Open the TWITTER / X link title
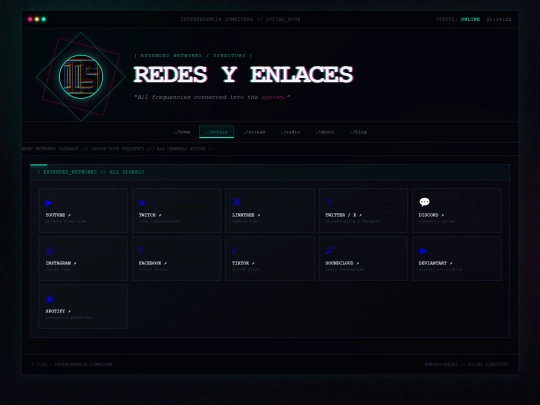 (341, 215)
